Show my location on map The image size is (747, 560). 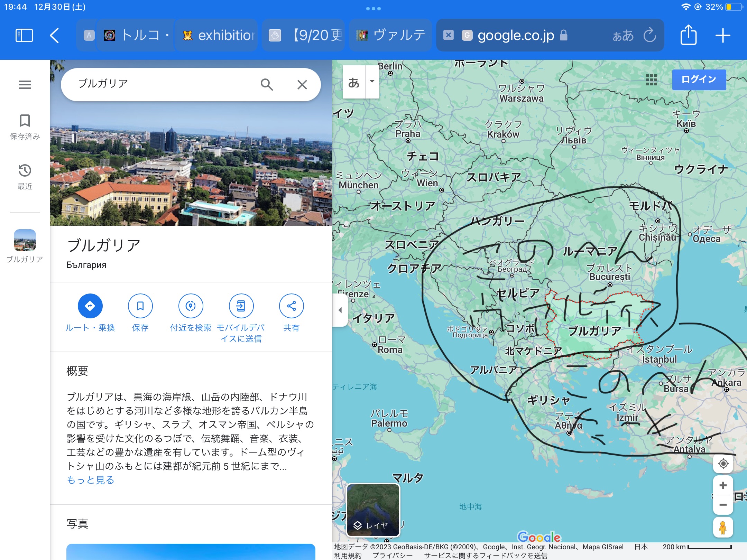[x=723, y=464]
